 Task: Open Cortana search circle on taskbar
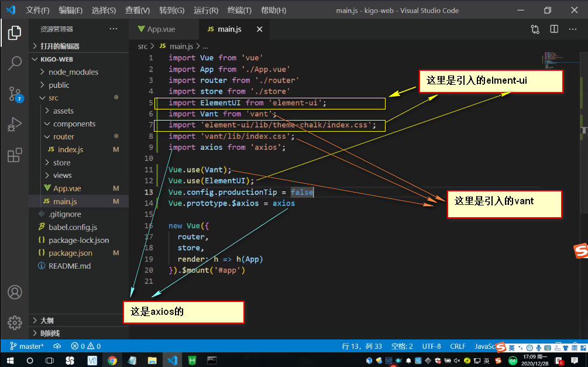point(30,361)
